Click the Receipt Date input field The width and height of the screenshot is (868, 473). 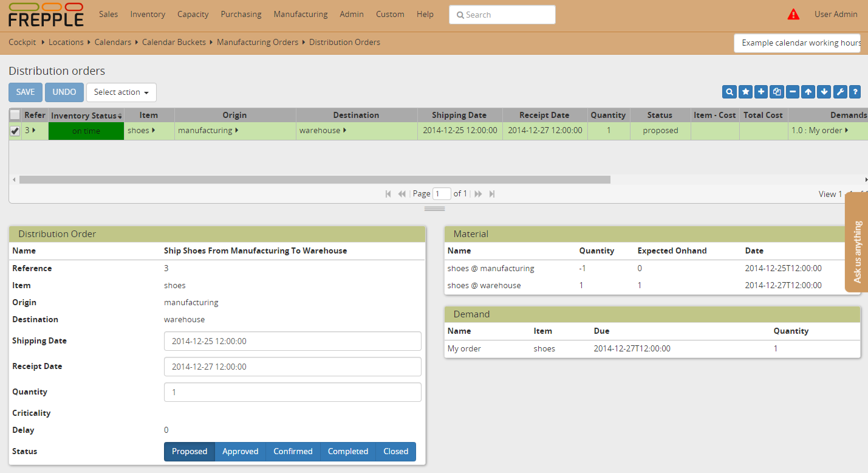292,367
